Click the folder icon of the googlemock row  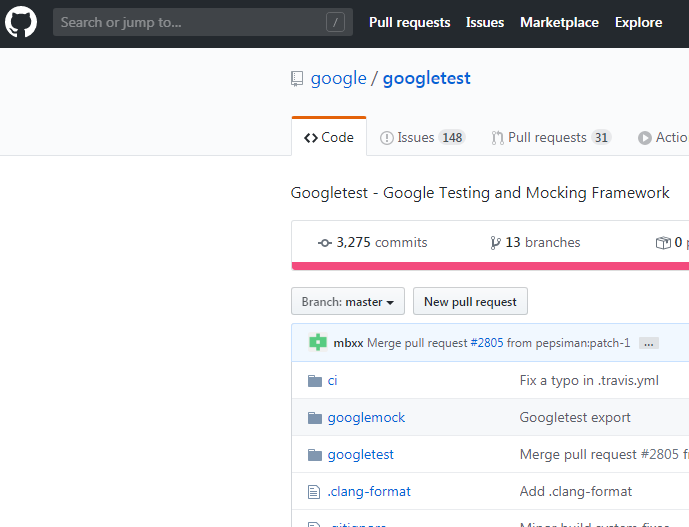315,418
